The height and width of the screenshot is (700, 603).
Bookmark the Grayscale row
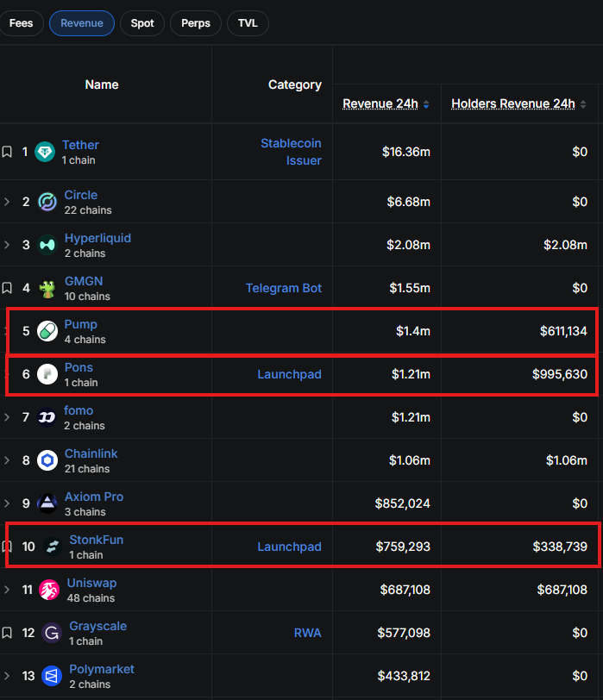click(7, 633)
